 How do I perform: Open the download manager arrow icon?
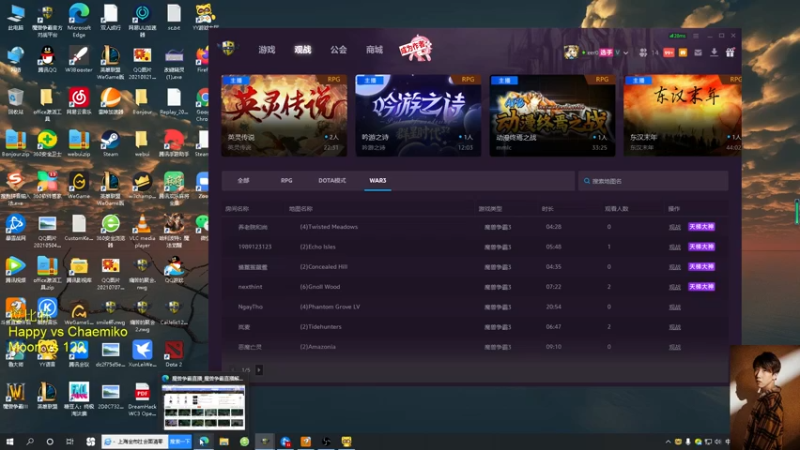tap(714, 53)
